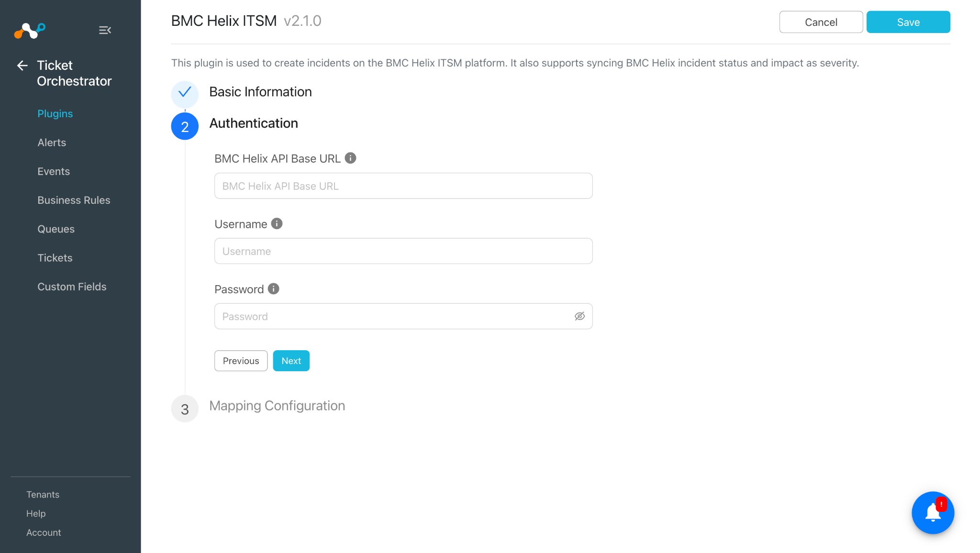The image size is (980, 553).
Task: Focus the Username input field
Action: (x=403, y=251)
